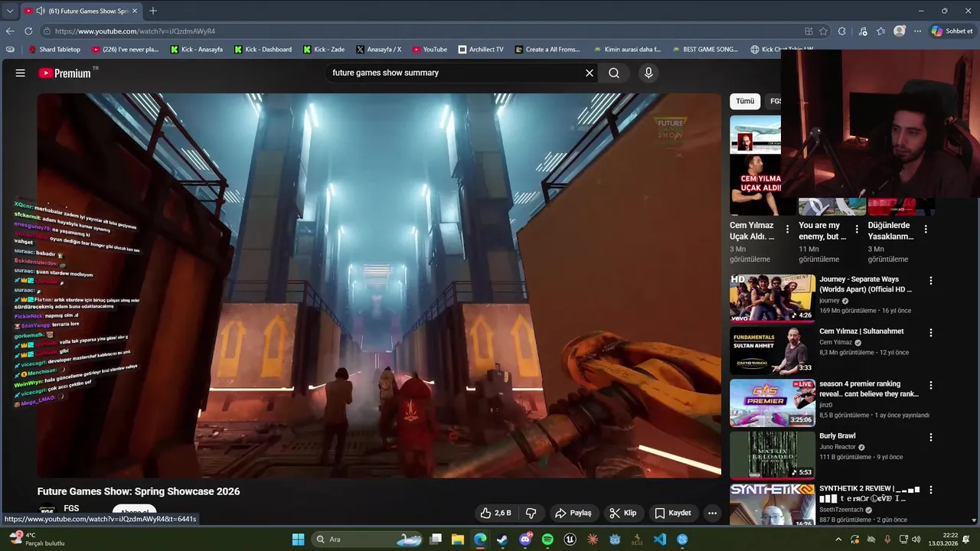Open Spotify from taskbar
The height and width of the screenshot is (551, 980).
pos(547,540)
